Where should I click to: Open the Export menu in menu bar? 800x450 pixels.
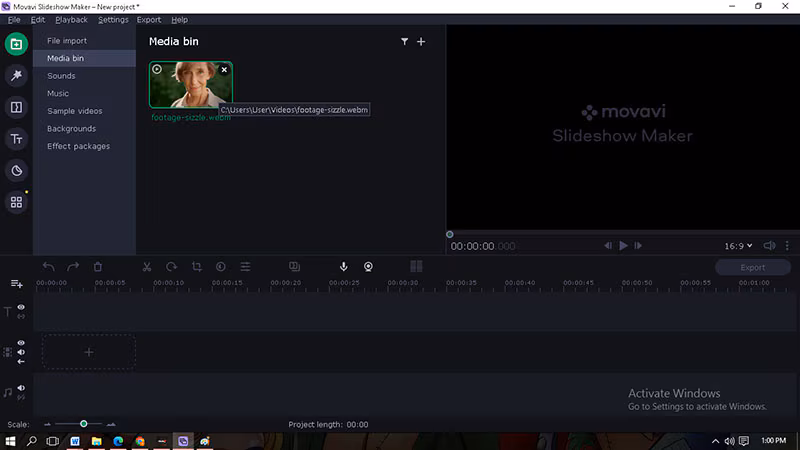(x=149, y=20)
